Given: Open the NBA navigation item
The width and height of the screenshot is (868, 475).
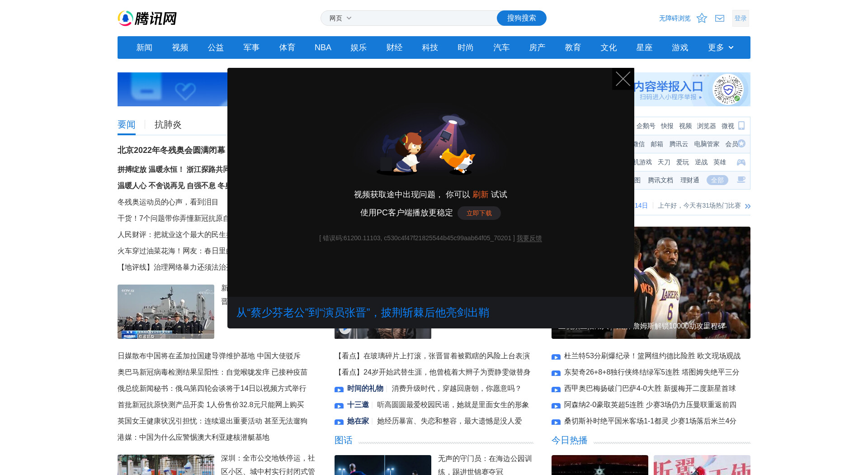Looking at the screenshot, I should click(x=323, y=47).
